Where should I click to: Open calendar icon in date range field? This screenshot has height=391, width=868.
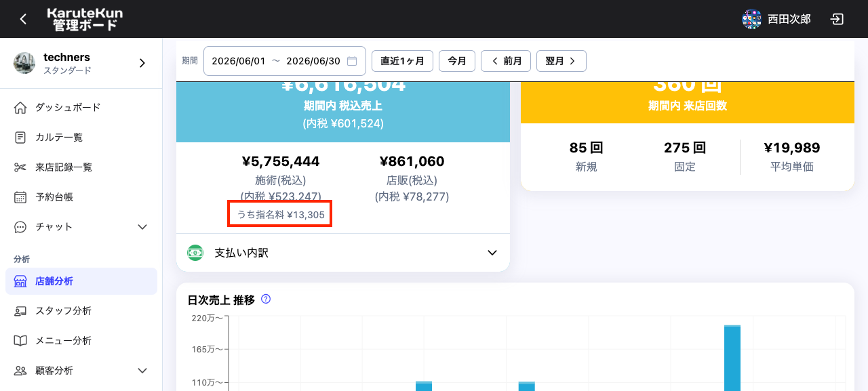(352, 61)
